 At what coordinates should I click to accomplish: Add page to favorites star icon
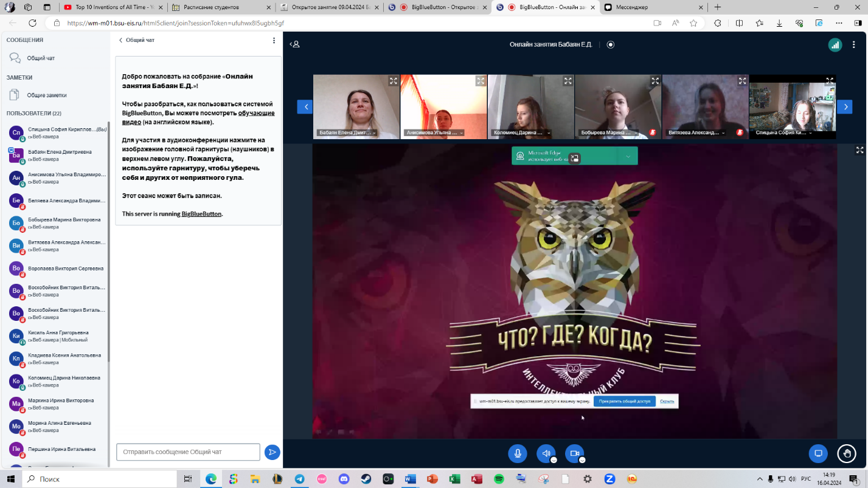(x=693, y=23)
